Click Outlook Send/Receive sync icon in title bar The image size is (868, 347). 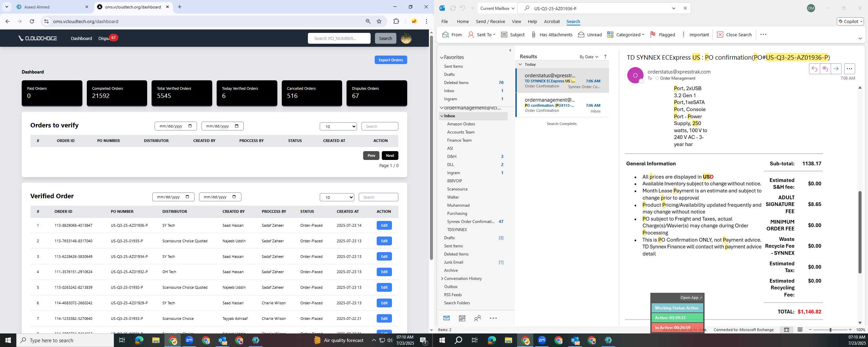point(453,8)
